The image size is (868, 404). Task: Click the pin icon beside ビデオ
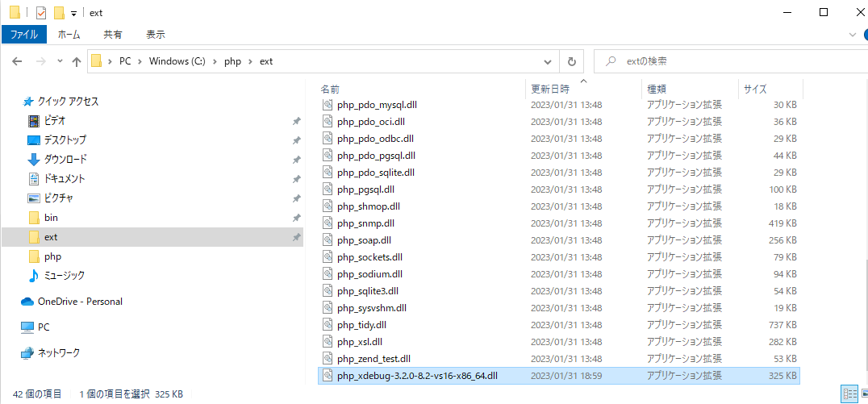297,121
